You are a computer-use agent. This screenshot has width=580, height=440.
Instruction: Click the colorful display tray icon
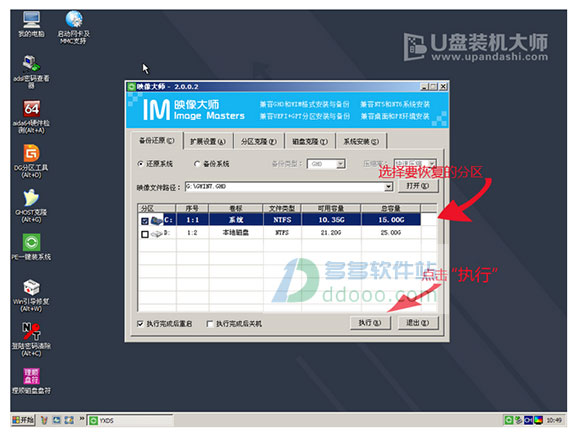(x=538, y=420)
